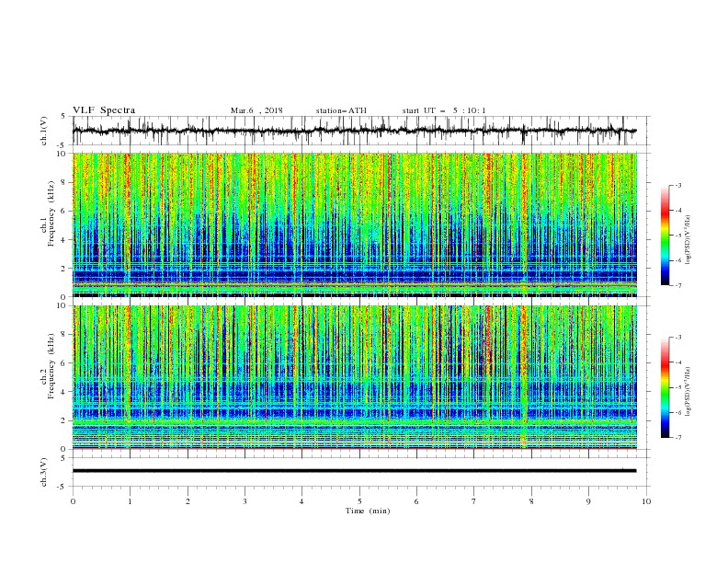Viewport: 728px width, 563px height.
Task: Click the "6" kHz tick of ch.1 spectrogram
Action: click(64, 211)
